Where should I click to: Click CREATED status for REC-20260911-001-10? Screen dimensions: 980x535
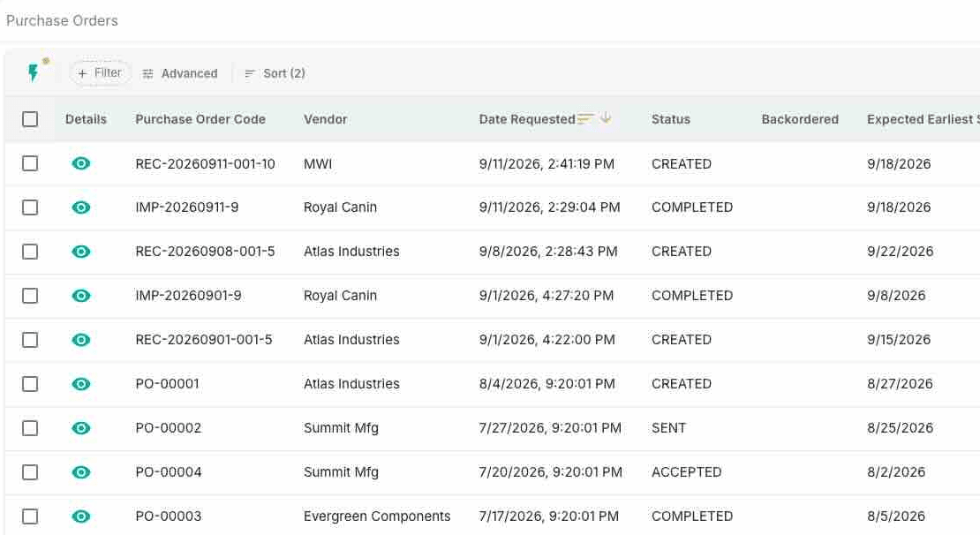pos(682,163)
